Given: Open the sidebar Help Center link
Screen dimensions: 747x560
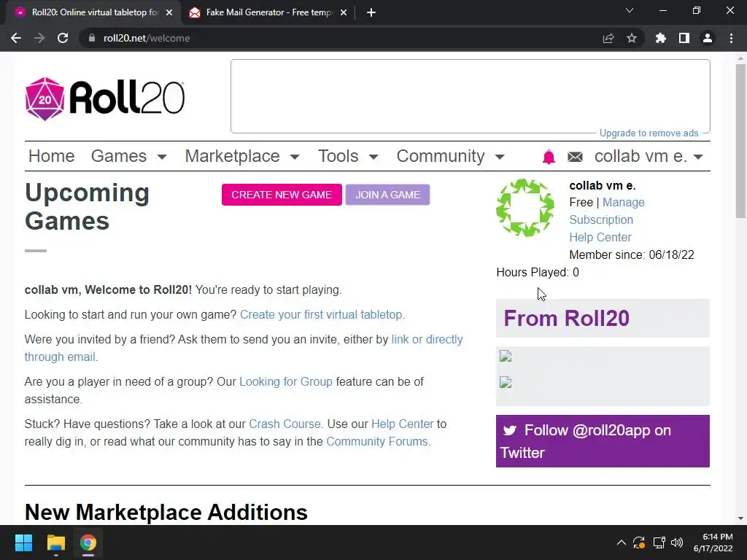Looking at the screenshot, I should (x=600, y=237).
